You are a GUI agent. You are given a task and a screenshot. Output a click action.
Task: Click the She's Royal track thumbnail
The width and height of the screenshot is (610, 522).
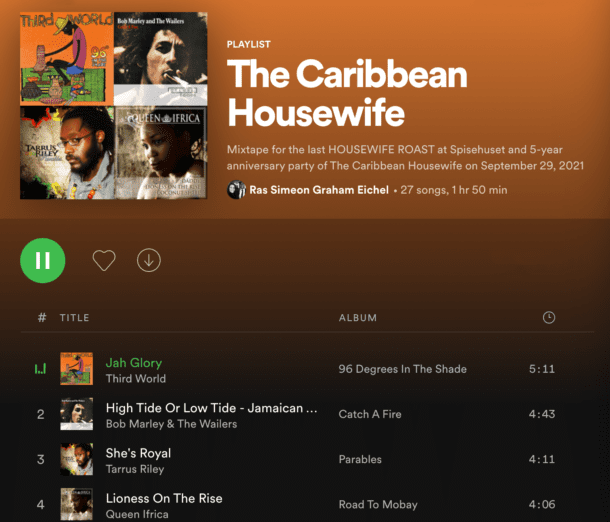[x=77, y=459]
